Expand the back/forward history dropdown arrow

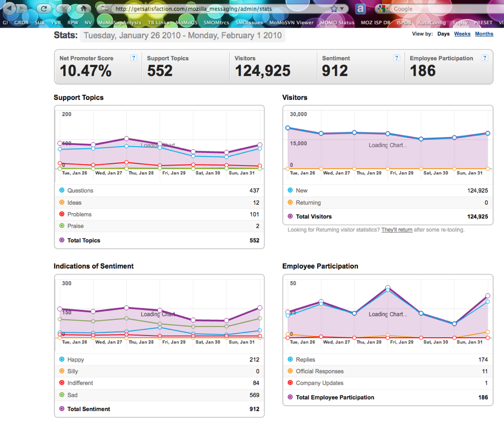point(31,9)
